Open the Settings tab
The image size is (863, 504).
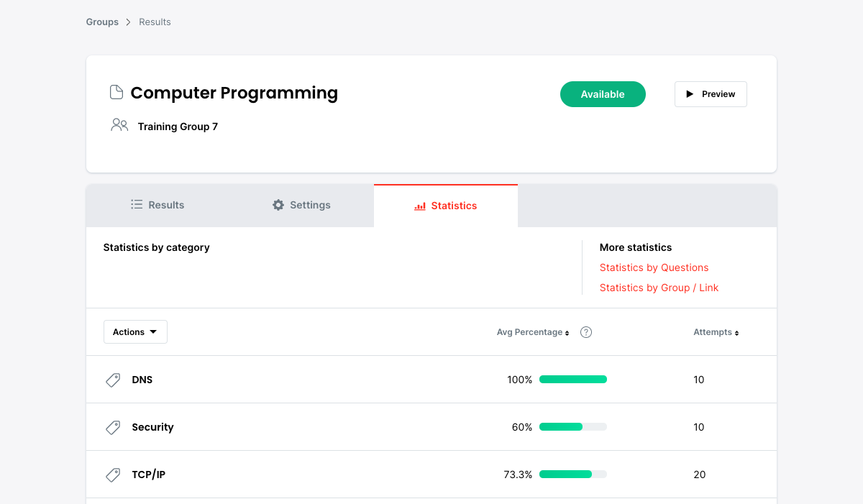(301, 205)
